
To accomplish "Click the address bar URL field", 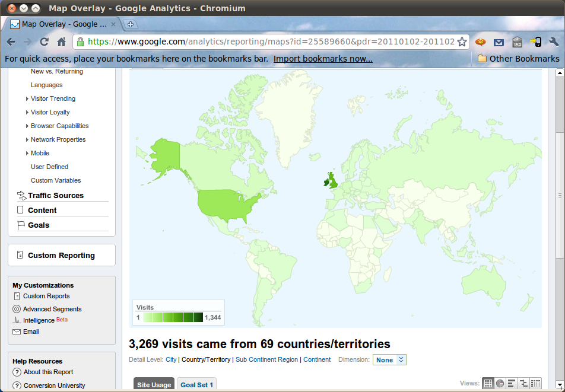I will tap(271, 42).
